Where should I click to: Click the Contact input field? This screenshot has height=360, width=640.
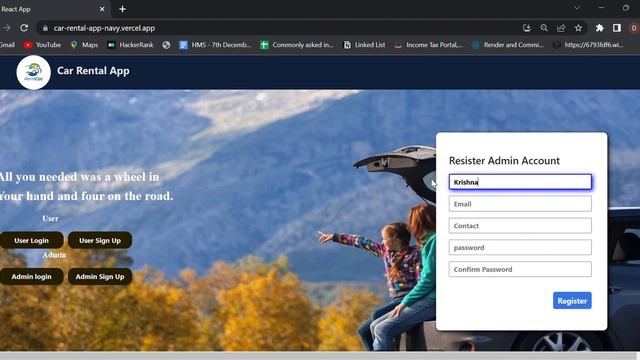click(x=520, y=225)
